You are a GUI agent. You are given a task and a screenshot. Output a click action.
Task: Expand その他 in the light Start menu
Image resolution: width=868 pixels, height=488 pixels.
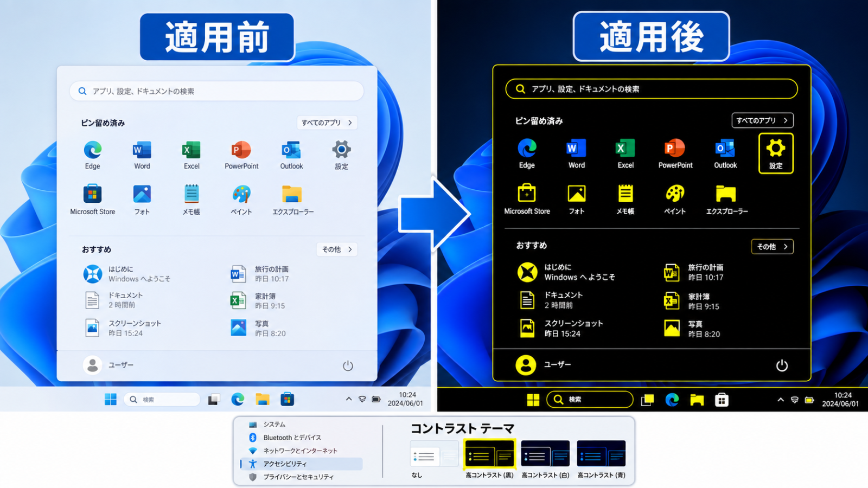[337, 249]
